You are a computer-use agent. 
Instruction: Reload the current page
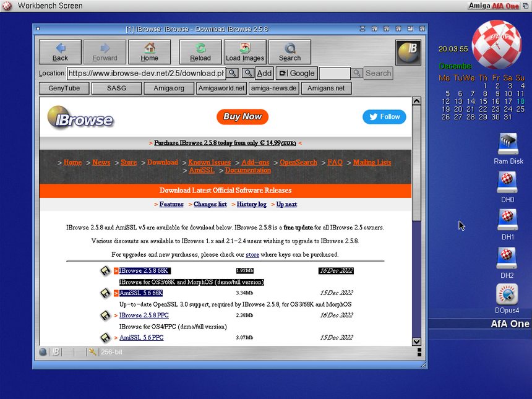[x=200, y=52]
